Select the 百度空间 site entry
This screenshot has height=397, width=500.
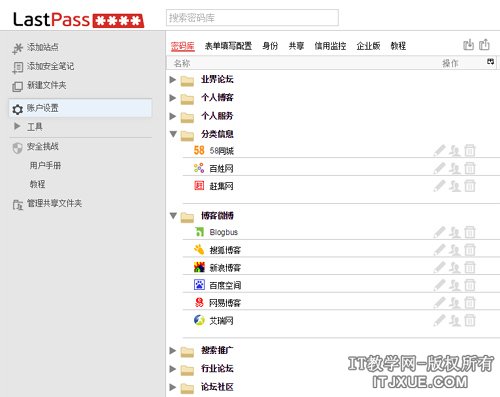coord(225,286)
